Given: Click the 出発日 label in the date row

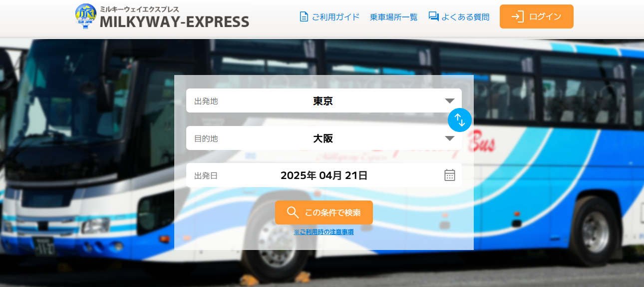Looking at the screenshot, I should click(206, 175).
